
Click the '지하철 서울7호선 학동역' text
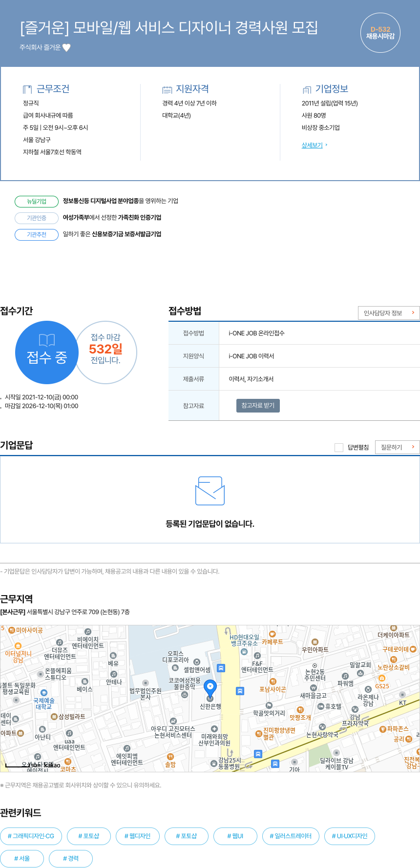52,152
